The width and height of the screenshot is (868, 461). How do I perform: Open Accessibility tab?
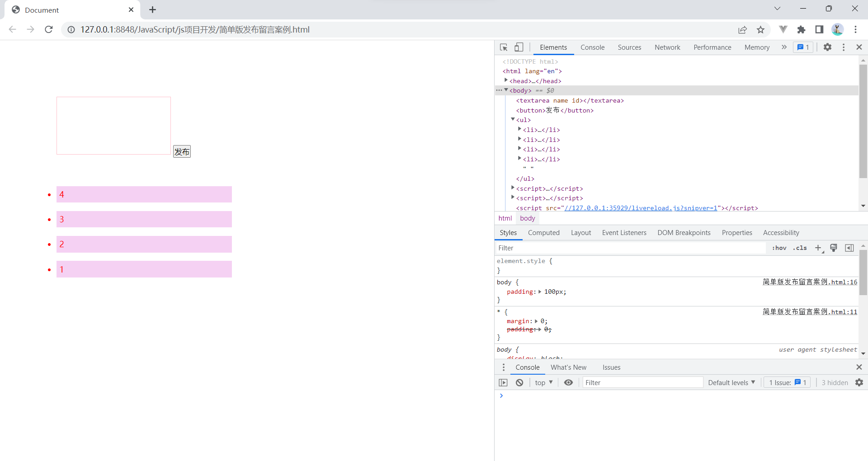click(781, 233)
